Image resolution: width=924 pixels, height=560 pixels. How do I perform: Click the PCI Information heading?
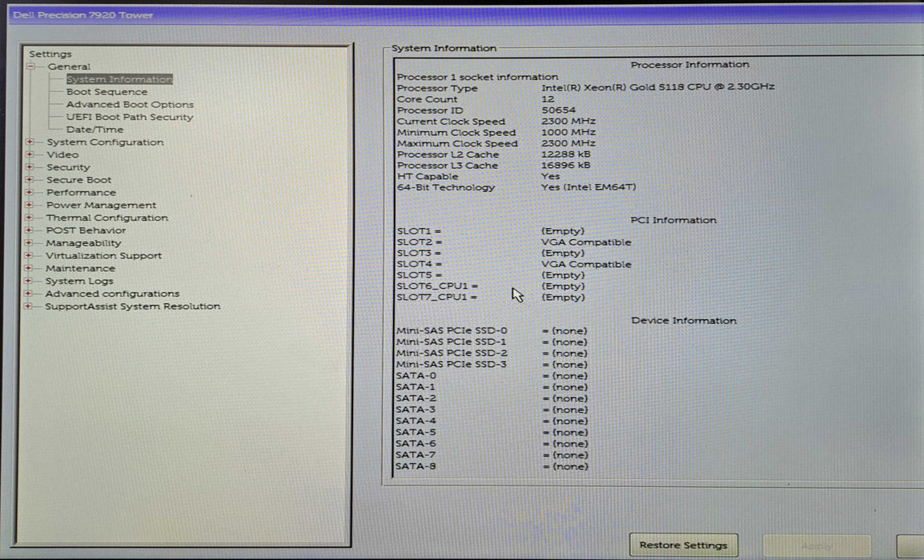click(673, 220)
